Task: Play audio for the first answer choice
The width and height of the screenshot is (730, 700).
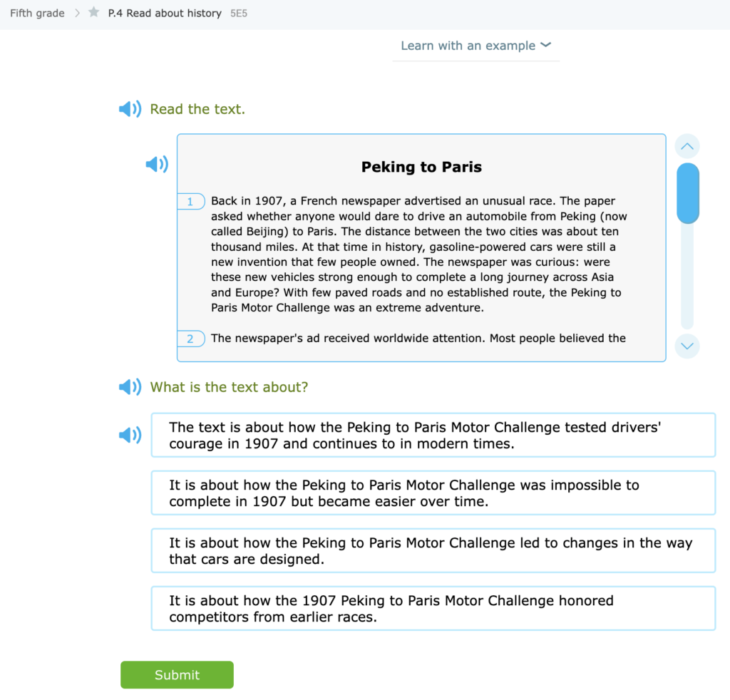Action: click(x=130, y=434)
